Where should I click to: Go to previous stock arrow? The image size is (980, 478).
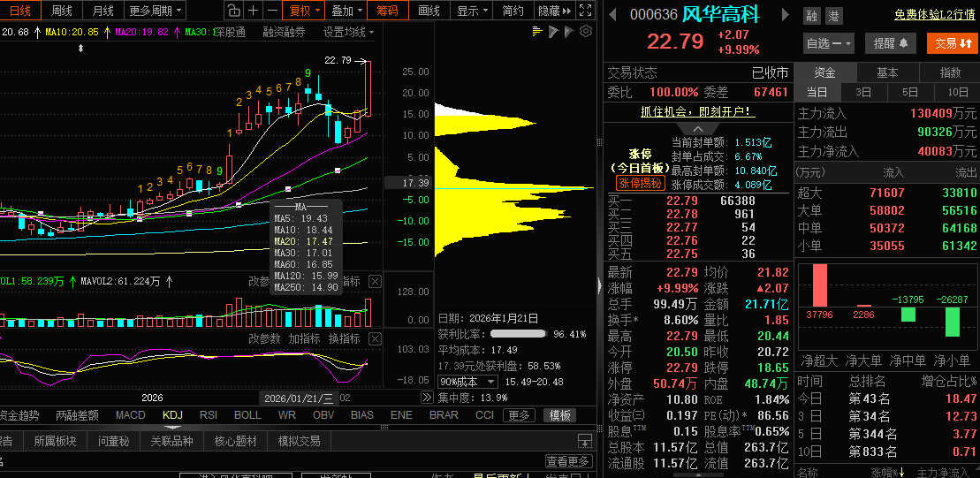click(613, 15)
